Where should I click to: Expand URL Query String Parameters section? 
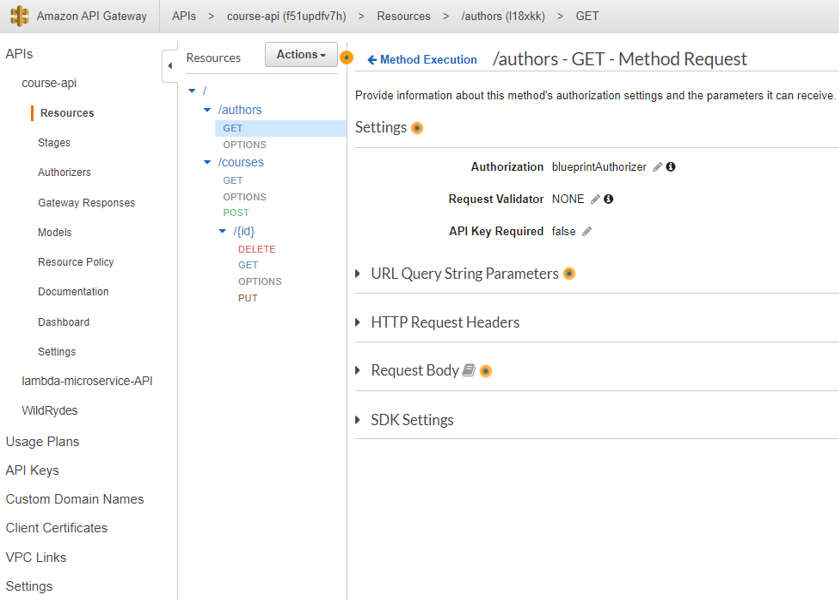358,274
